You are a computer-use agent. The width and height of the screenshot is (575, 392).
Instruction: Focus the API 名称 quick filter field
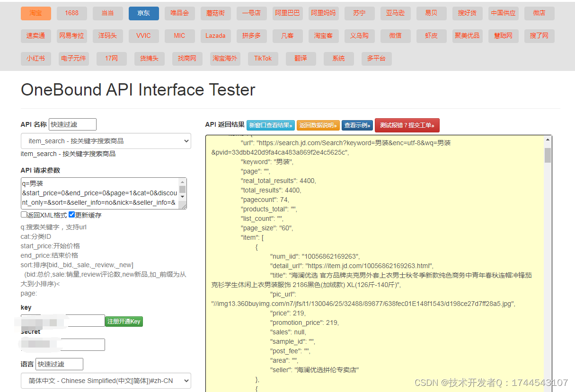point(72,124)
